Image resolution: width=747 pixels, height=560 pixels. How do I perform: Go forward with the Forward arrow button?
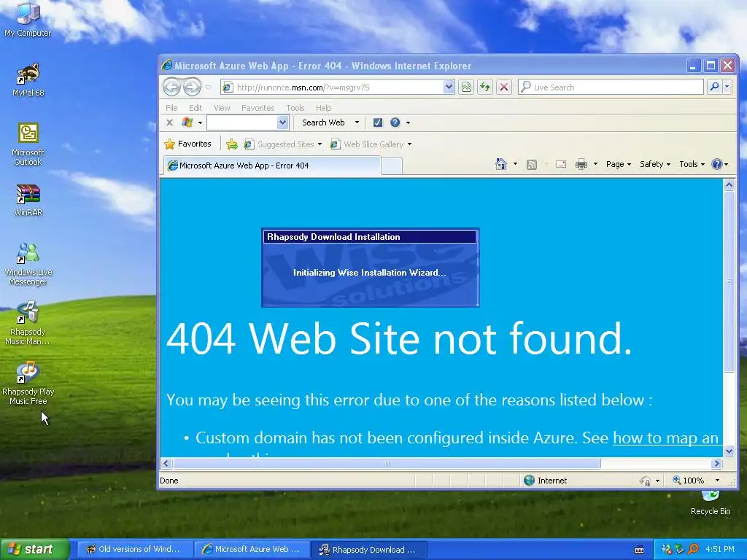[x=192, y=87]
